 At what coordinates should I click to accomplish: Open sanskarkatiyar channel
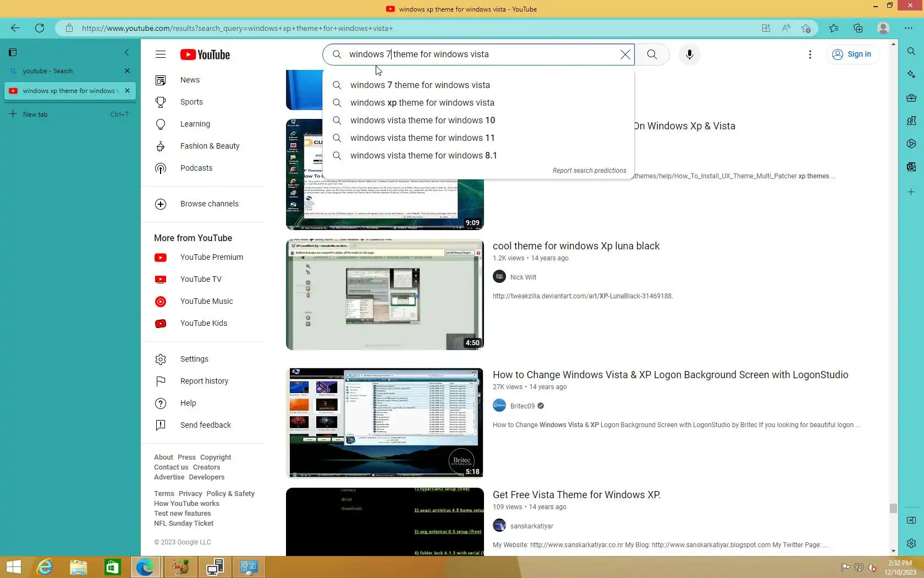pyautogui.click(x=532, y=526)
